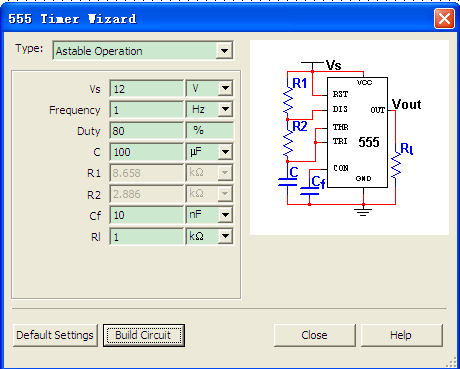
Task: Click the percent unit box beside Duty
Action: click(210, 130)
